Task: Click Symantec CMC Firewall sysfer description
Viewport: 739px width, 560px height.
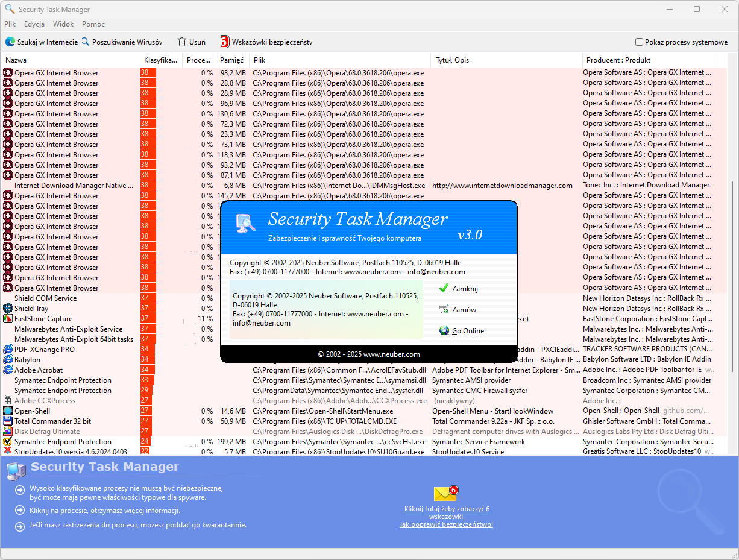Action: coord(480,391)
